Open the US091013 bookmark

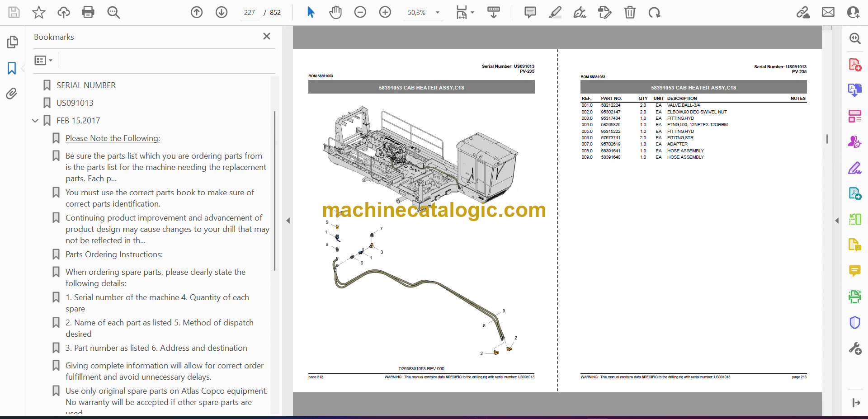click(x=75, y=103)
